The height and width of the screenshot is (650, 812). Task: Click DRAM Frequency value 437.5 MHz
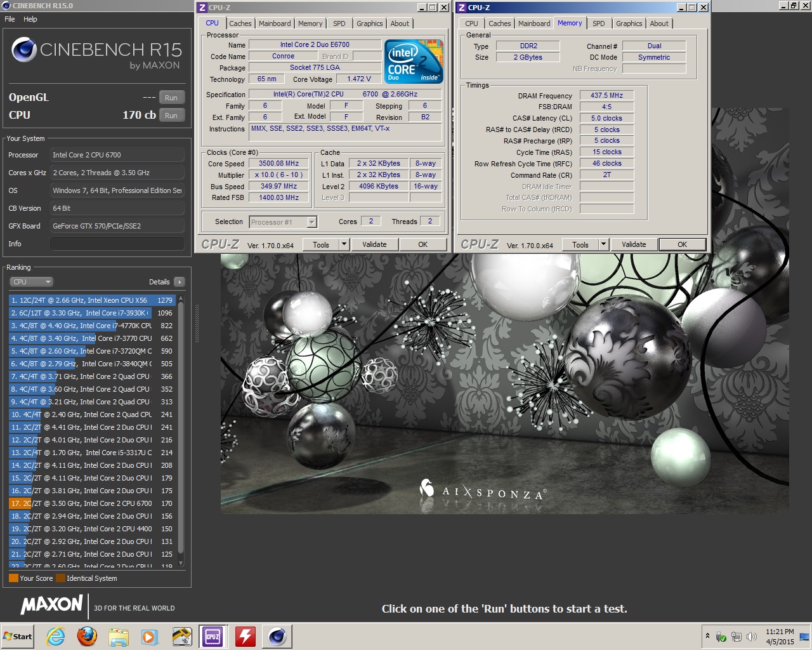click(606, 95)
